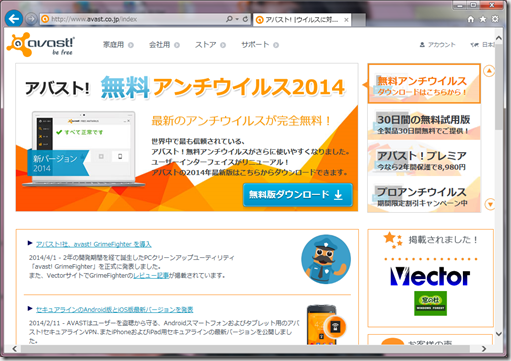Expand the サポート menu
Viewport: 511px width, 361px height.
(260, 45)
